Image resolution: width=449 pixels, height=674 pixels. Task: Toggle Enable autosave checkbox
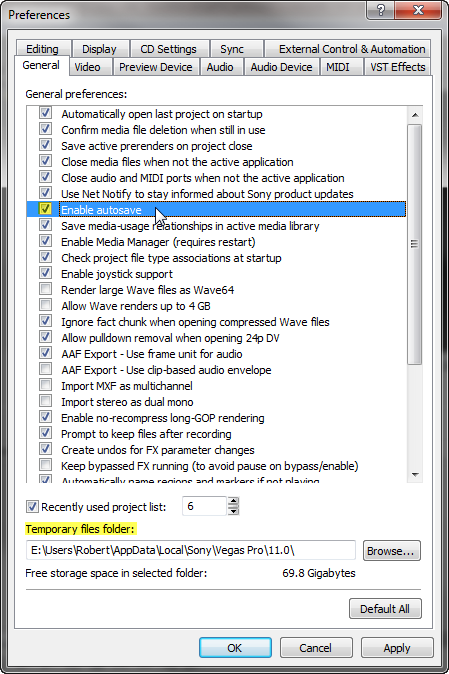[45, 209]
